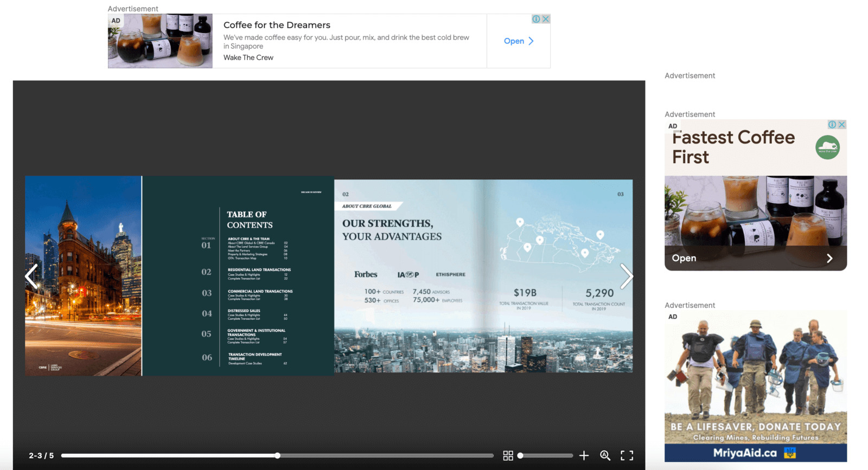
Task: Click the magnifier zoom icon
Action: coord(605,455)
